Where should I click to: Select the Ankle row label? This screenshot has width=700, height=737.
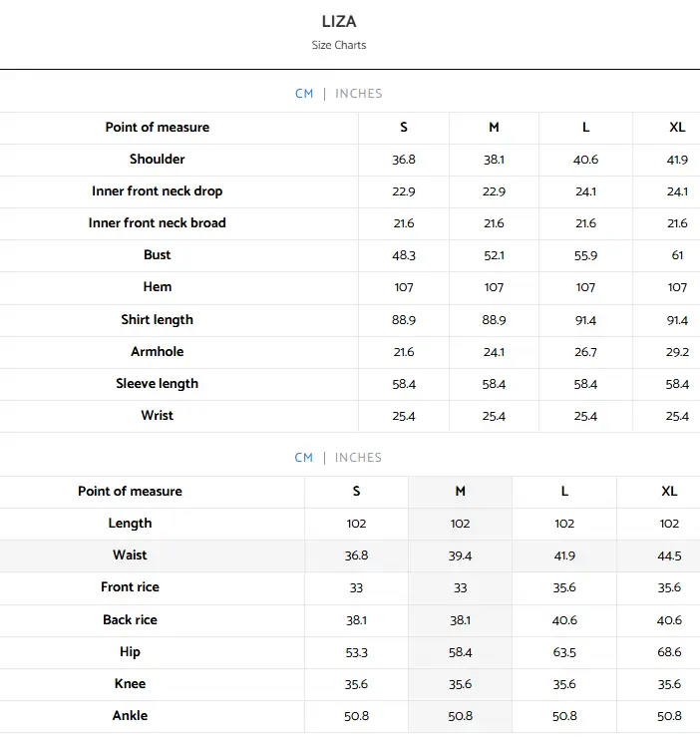tap(131, 716)
